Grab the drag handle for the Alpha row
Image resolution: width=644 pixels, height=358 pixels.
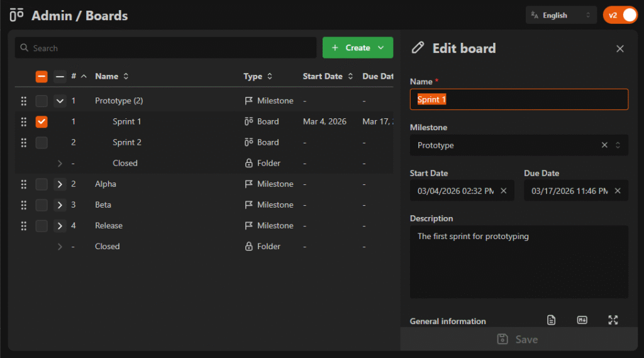(24, 184)
